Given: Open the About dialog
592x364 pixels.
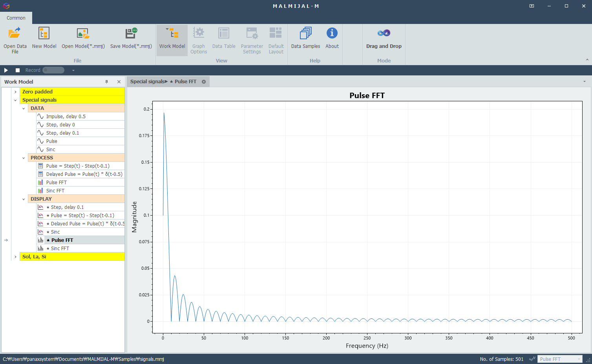Looking at the screenshot, I should click(x=332, y=38).
